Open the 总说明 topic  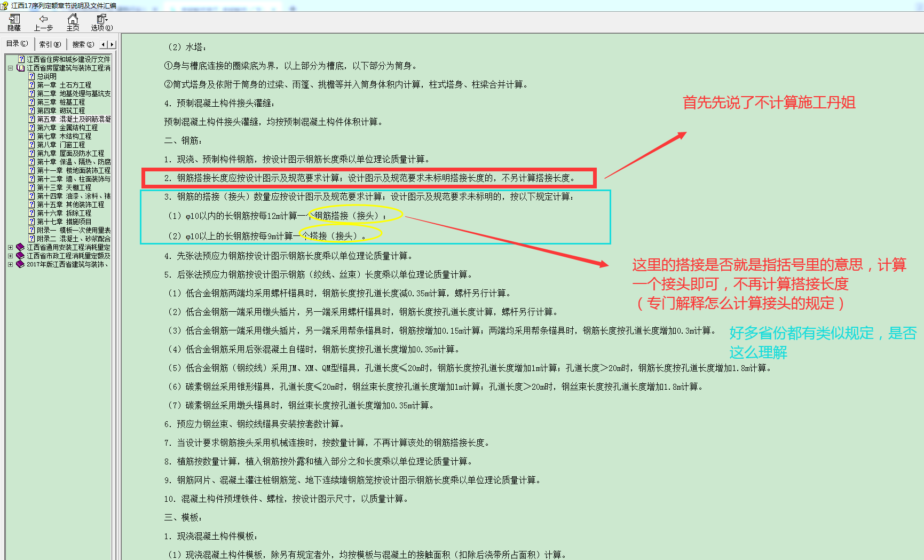46,76
